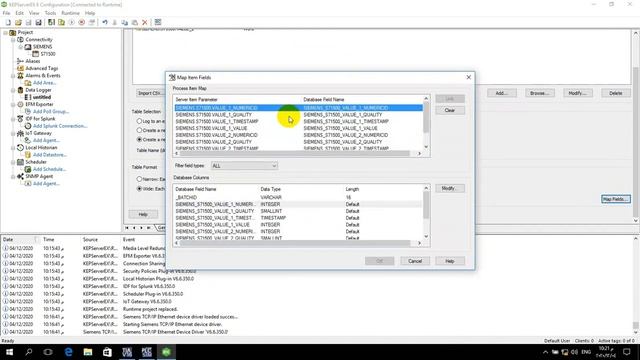Select the 'Log to an e...' radio button
The height and width of the screenshot is (360, 640).
(139, 121)
